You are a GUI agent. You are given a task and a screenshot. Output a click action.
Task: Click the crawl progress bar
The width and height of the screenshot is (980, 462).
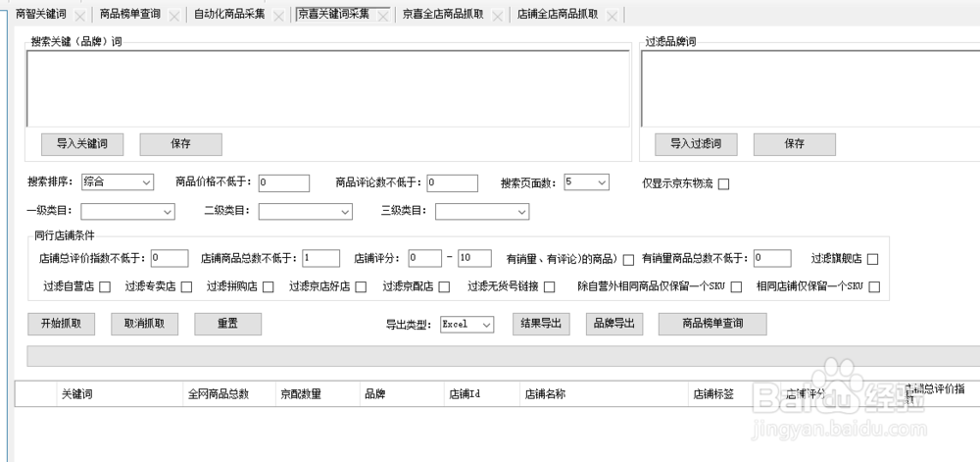click(503, 356)
